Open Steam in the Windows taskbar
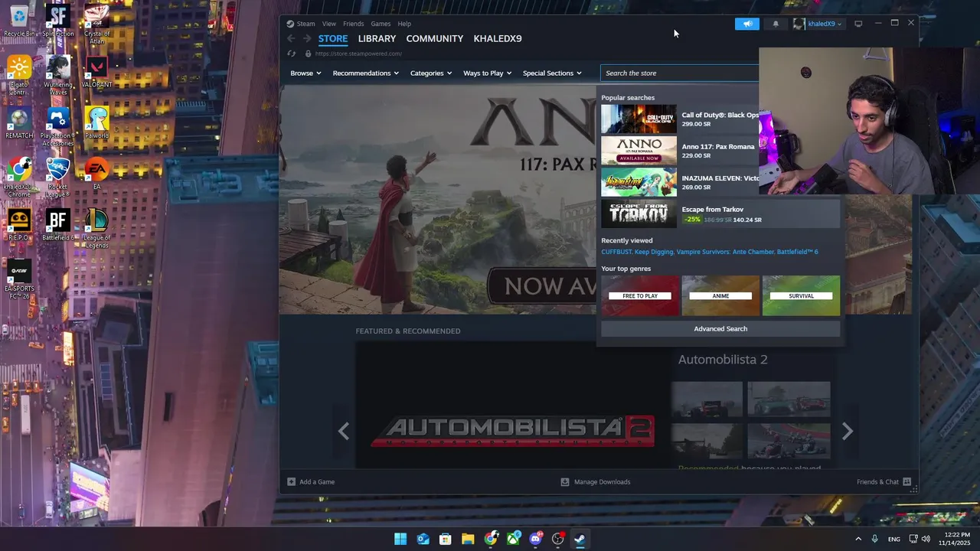980x551 pixels. (580, 539)
